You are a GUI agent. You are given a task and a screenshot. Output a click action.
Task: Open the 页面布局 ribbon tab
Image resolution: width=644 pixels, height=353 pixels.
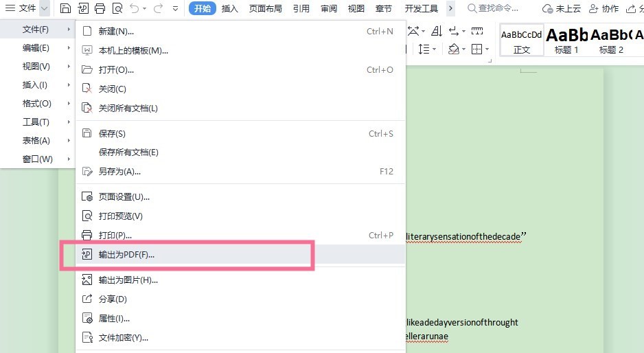[265, 8]
